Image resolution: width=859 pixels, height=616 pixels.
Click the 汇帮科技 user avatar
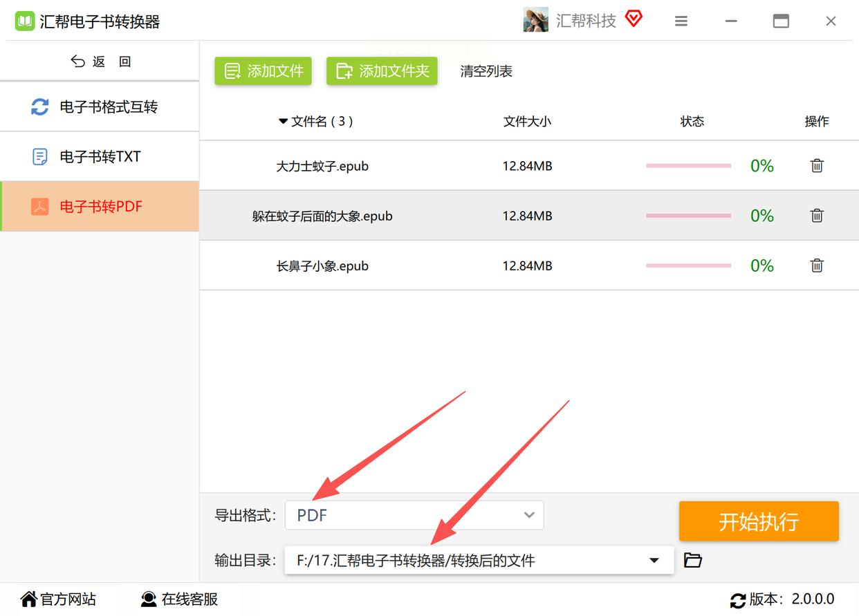[536, 20]
